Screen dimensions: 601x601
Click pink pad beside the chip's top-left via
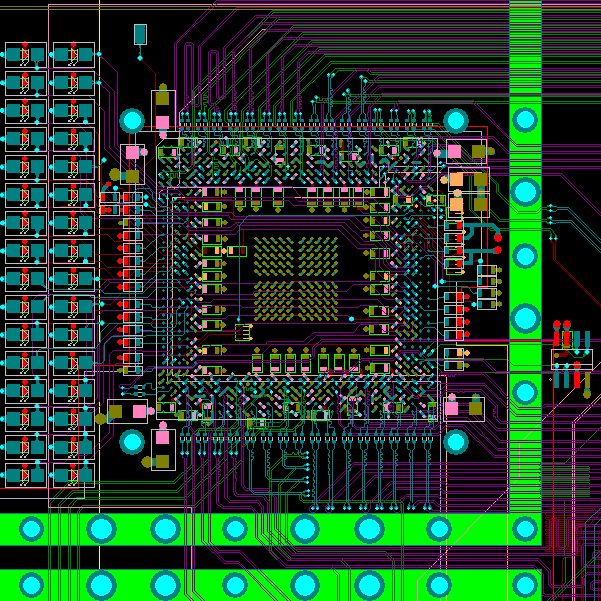point(162,122)
